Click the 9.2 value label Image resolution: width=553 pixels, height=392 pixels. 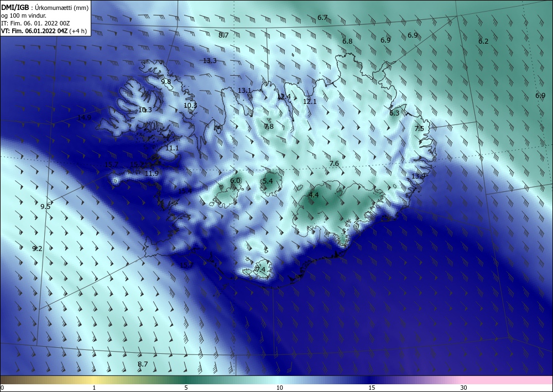(37, 249)
